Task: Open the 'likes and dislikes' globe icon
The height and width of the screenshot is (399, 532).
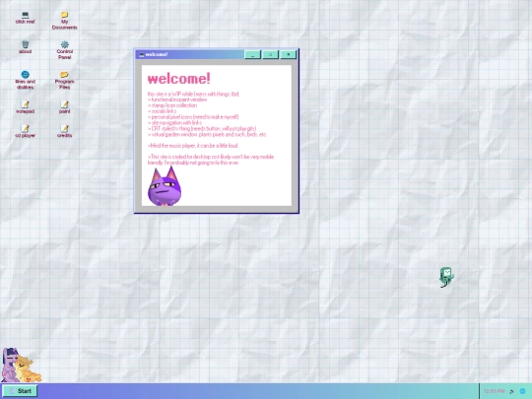Action: (x=25, y=80)
